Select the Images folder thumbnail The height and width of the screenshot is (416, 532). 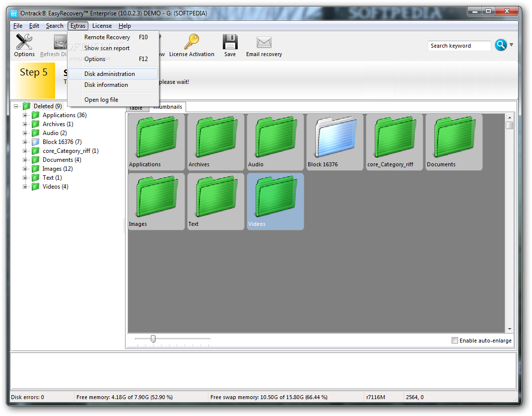(156, 202)
